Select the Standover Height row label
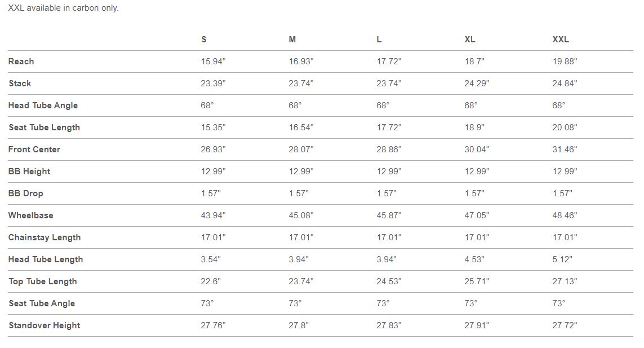This screenshot has height=348, width=644. point(45,325)
